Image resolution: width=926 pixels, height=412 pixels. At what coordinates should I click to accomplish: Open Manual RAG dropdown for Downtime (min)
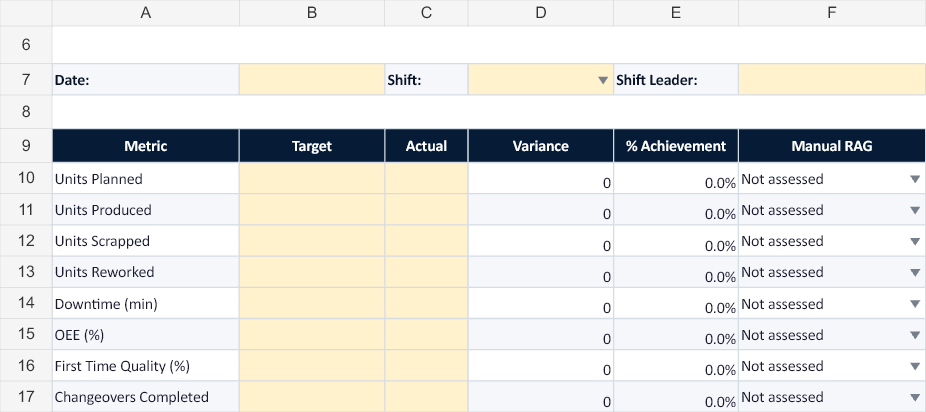(x=915, y=304)
